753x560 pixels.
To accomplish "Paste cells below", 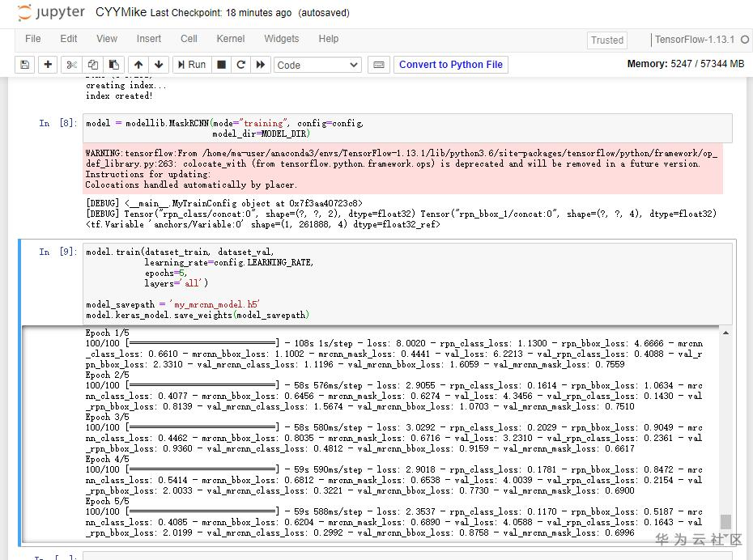I will 114,65.
